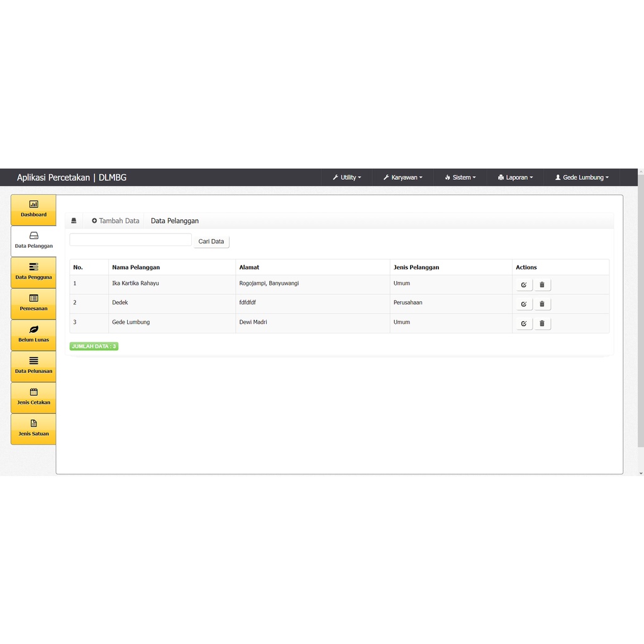Open Belum Lunas leaf icon item

point(33,335)
